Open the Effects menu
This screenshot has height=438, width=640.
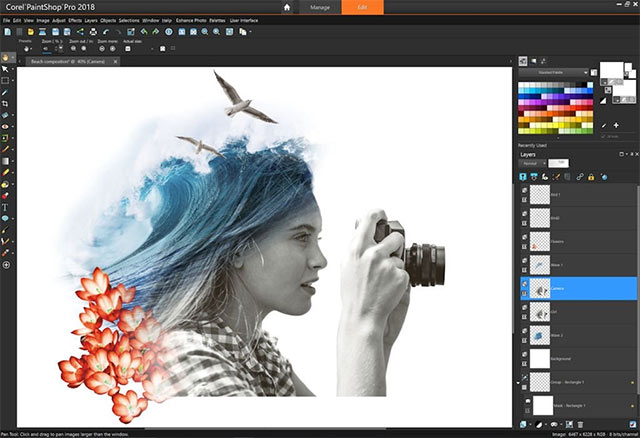(76, 19)
